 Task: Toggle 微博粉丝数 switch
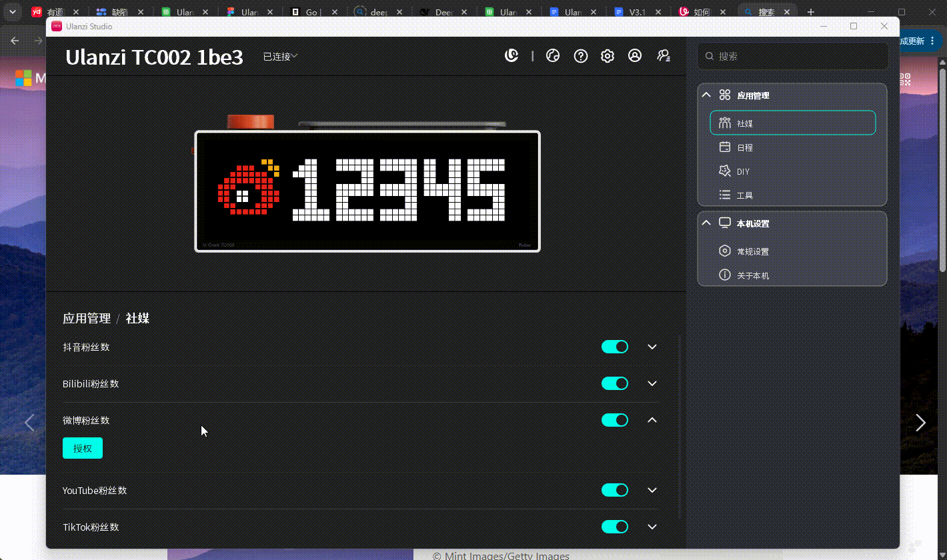coord(615,420)
